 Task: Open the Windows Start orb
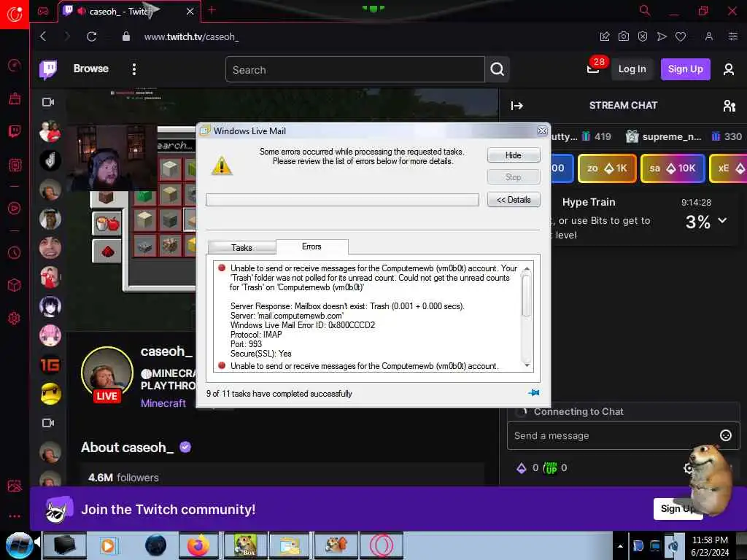point(19,545)
